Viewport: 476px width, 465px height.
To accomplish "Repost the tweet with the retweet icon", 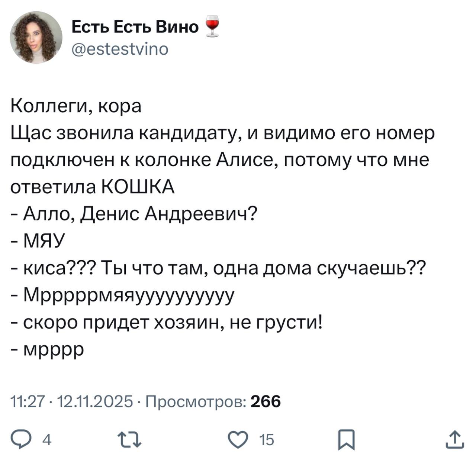I will click(x=129, y=440).
